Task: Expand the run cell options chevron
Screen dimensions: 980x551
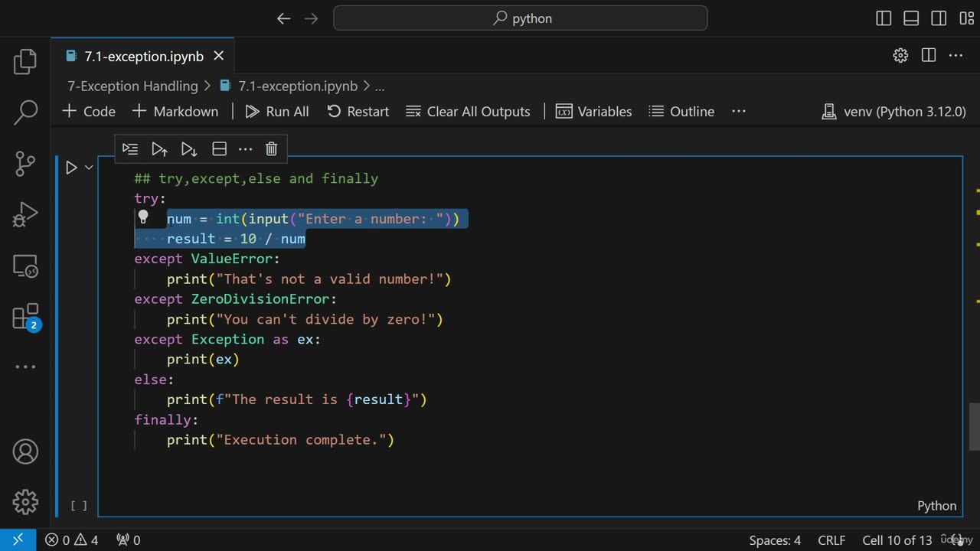Action: click(89, 167)
